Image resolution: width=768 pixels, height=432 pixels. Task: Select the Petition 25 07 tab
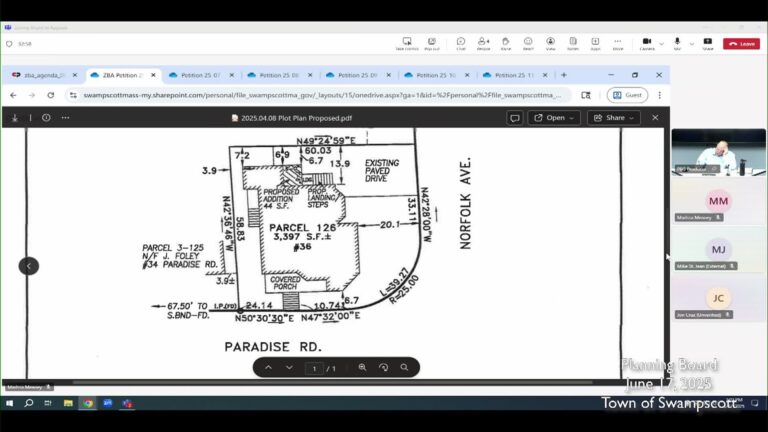click(x=200, y=75)
